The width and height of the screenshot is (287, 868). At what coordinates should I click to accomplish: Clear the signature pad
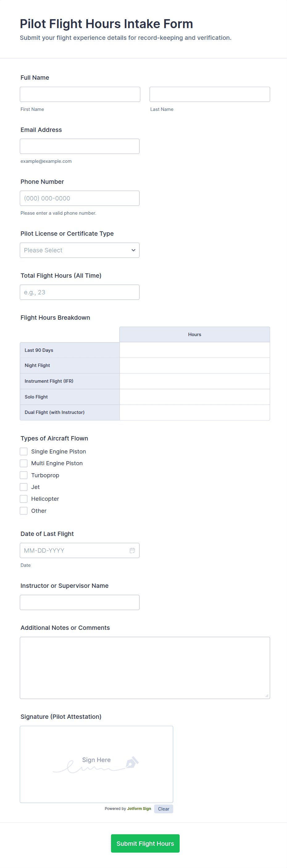click(164, 809)
